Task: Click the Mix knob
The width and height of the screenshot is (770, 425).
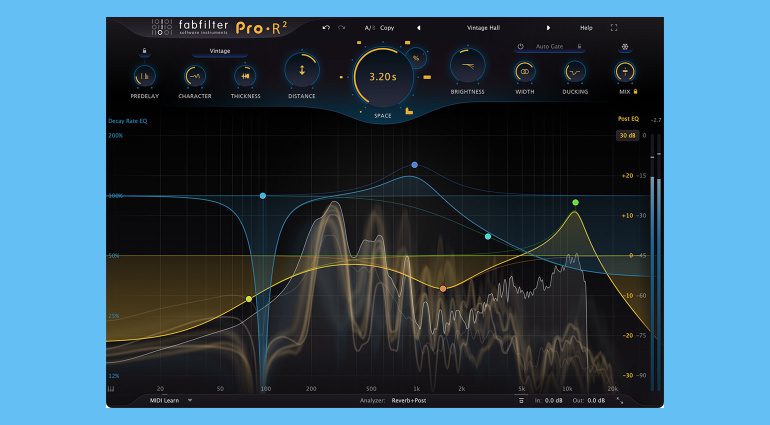Action: 625,72
